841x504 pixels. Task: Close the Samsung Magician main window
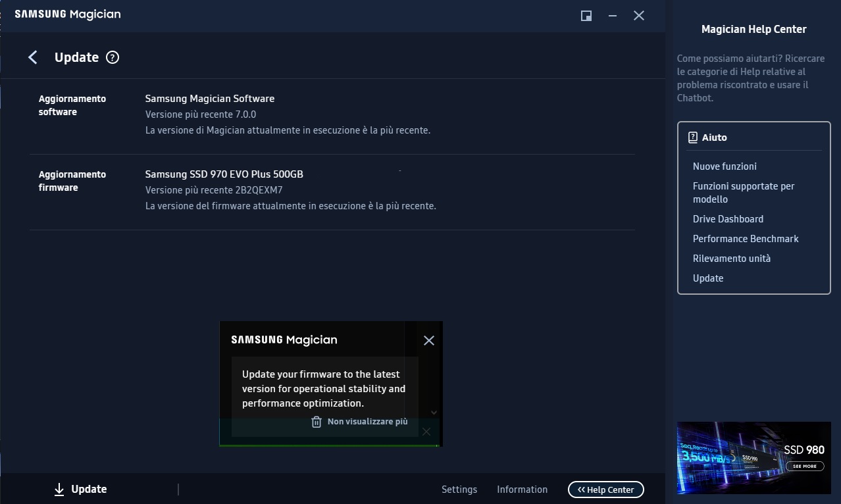[639, 16]
